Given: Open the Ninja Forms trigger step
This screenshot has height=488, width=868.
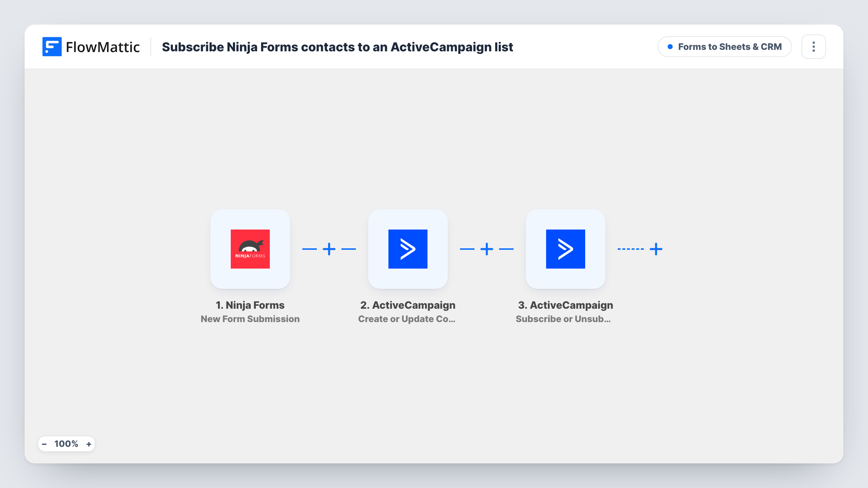Looking at the screenshot, I should (250, 249).
